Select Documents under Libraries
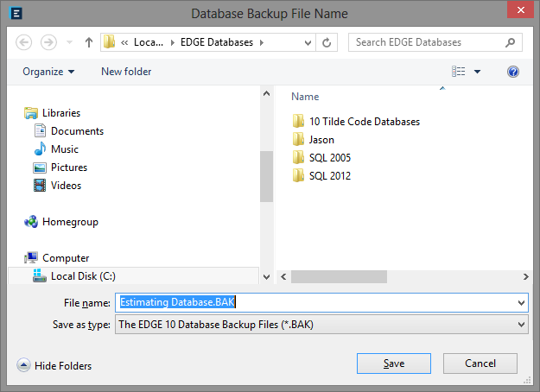 (77, 131)
